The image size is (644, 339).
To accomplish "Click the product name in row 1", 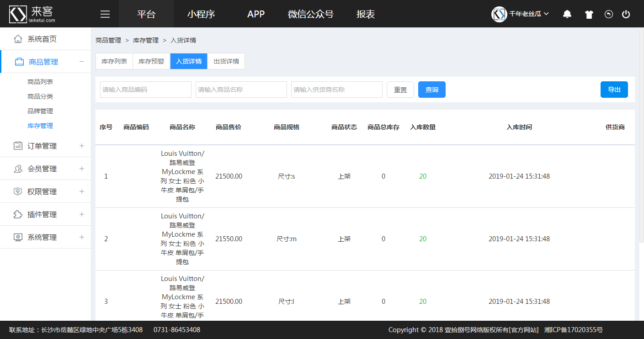I will [182, 176].
